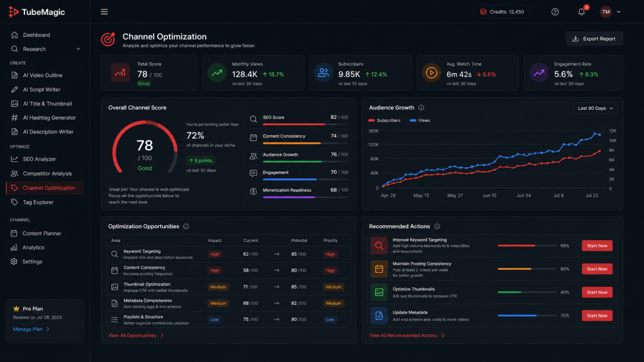Screen dimensions: 644x362
Task: Click Export Report button
Action: coord(594,38)
